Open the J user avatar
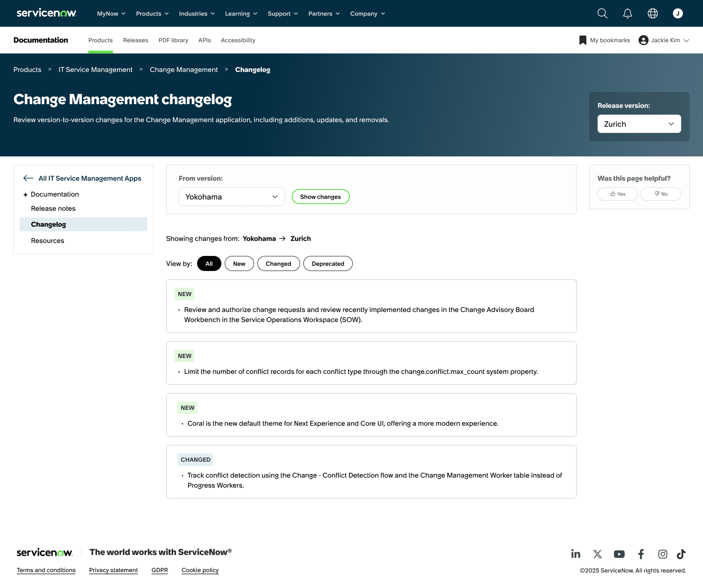Image resolution: width=703 pixels, height=588 pixels. click(x=678, y=13)
